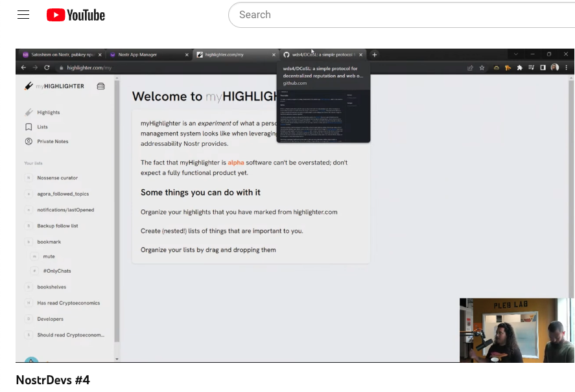This screenshot has height=392, width=575.
Task: Click the browser reload button
Action: (x=47, y=67)
